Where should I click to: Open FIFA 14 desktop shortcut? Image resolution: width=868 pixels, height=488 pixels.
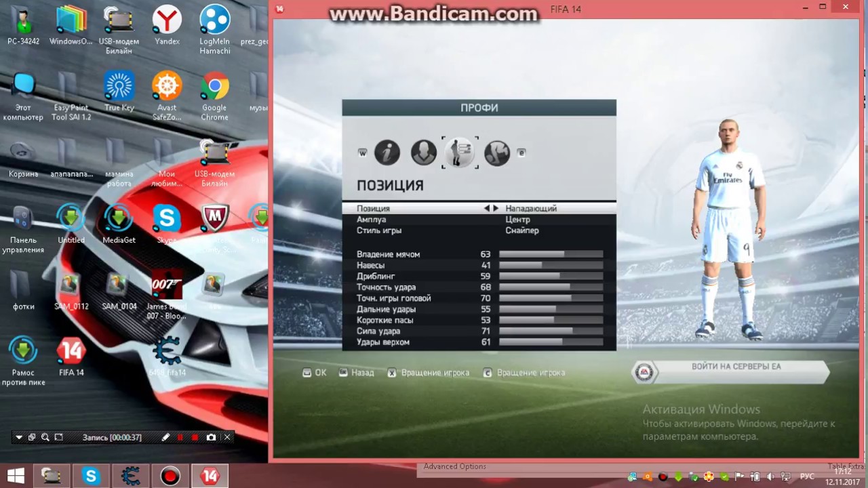71,357
